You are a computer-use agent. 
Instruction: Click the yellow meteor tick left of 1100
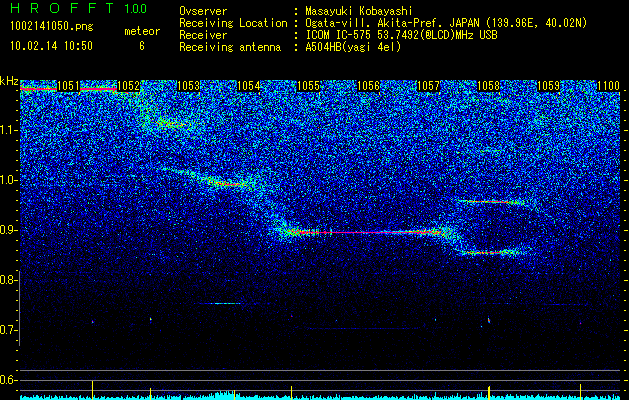tap(580, 392)
